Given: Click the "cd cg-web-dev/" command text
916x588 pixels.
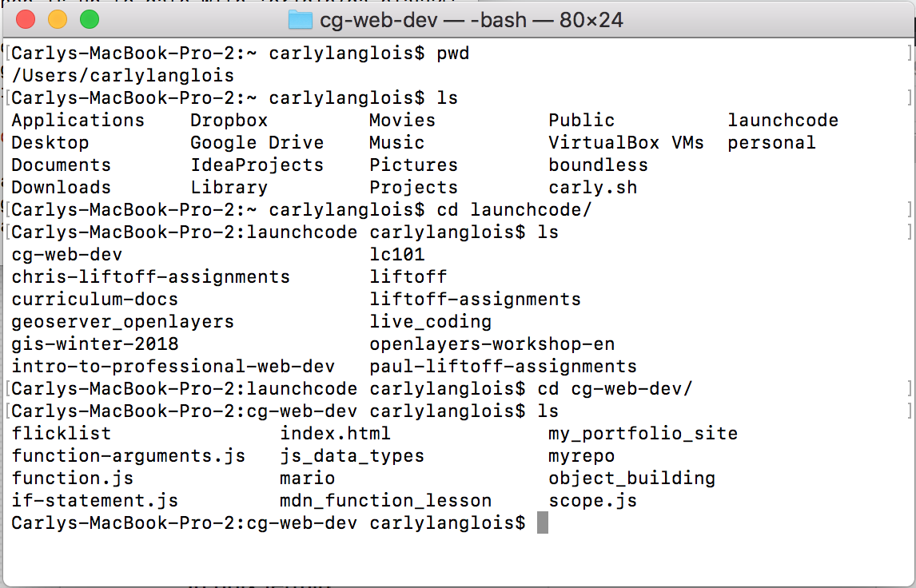Looking at the screenshot, I should click(x=615, y=389).
